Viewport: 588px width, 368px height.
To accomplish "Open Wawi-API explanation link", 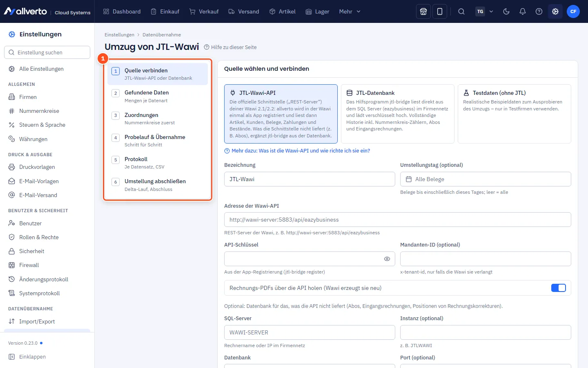I will [297, 150].
